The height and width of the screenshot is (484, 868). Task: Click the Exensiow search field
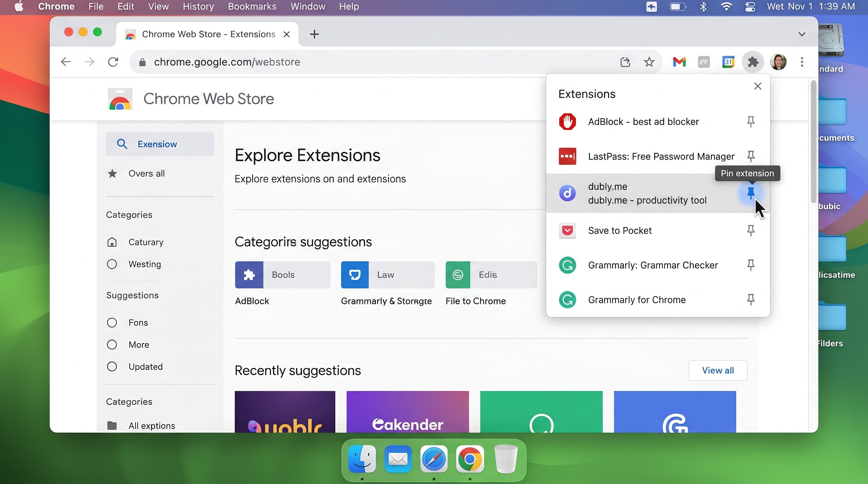pyautogui.click(x=160, y=144)
